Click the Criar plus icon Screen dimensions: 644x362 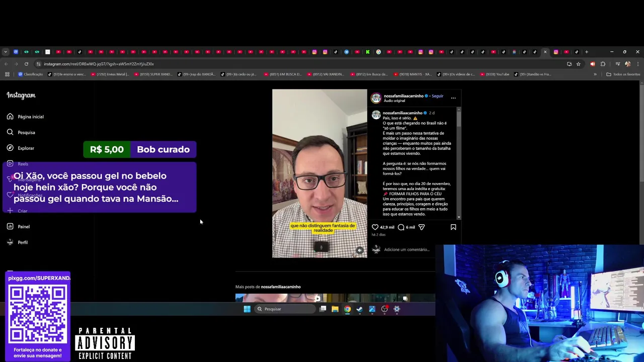[10, 211]
